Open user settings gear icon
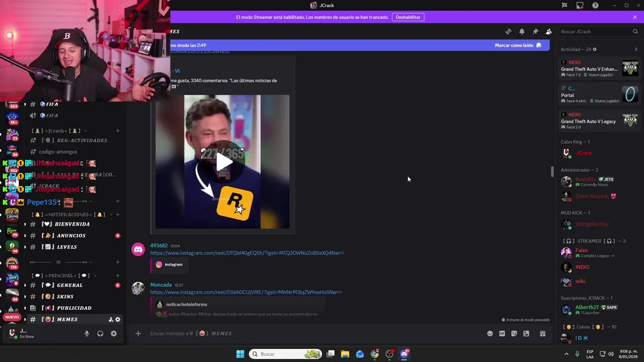Image resolution: width=644 pixels, height=362 pixels. pyautogui.click(x=114, y=333)
